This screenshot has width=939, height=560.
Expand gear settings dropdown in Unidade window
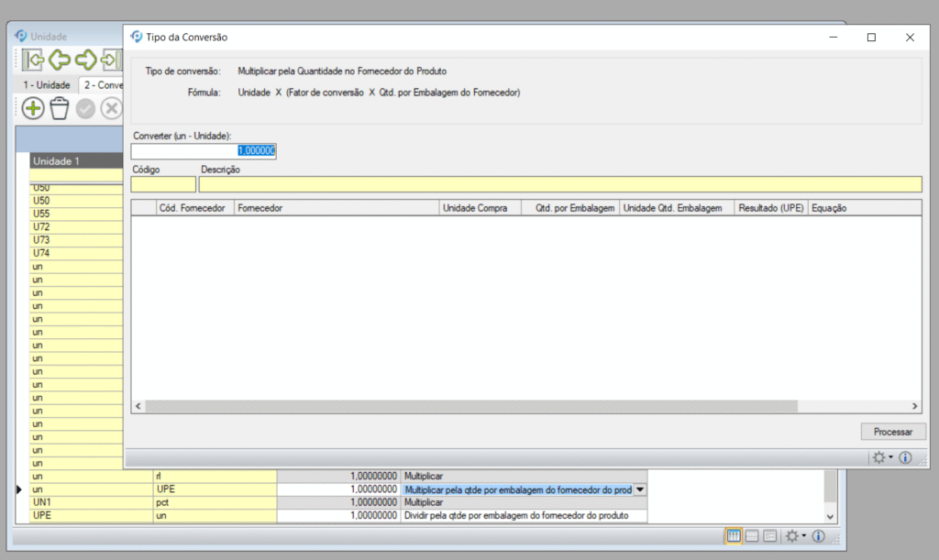[x=796, y=536]
